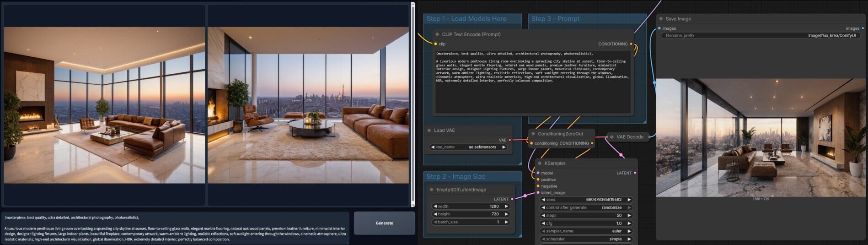Click the Generate button
This screenshot has height=245, width=868.
click(x=384, y=223)
